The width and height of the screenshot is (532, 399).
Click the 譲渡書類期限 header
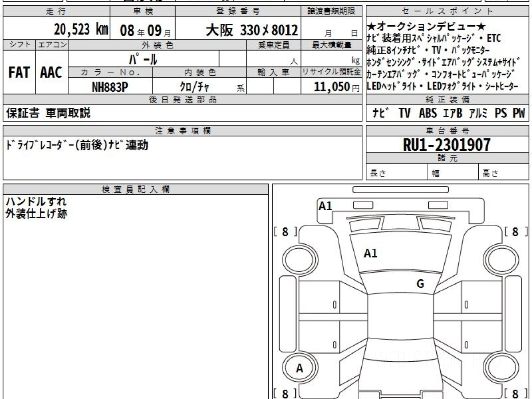332,12
